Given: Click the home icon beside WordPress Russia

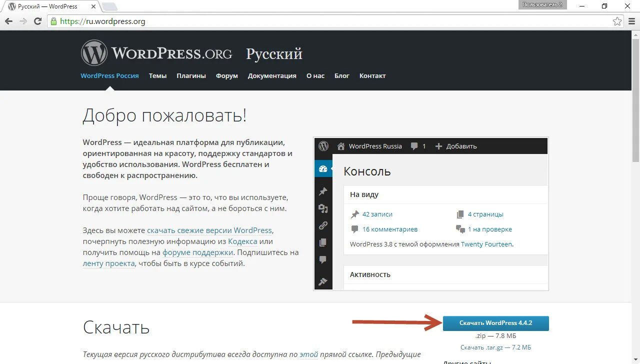Looking at the screenshot, I should pos(341,146).
